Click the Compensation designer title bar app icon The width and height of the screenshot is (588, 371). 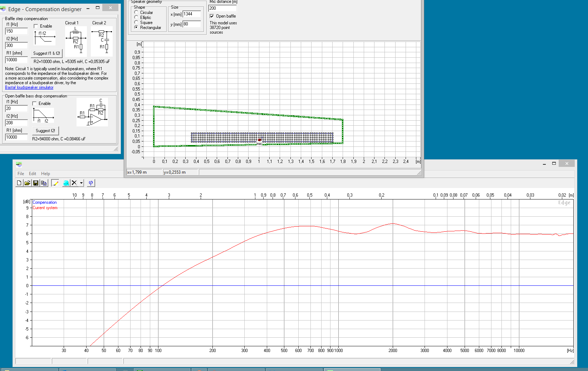(3, 9)
